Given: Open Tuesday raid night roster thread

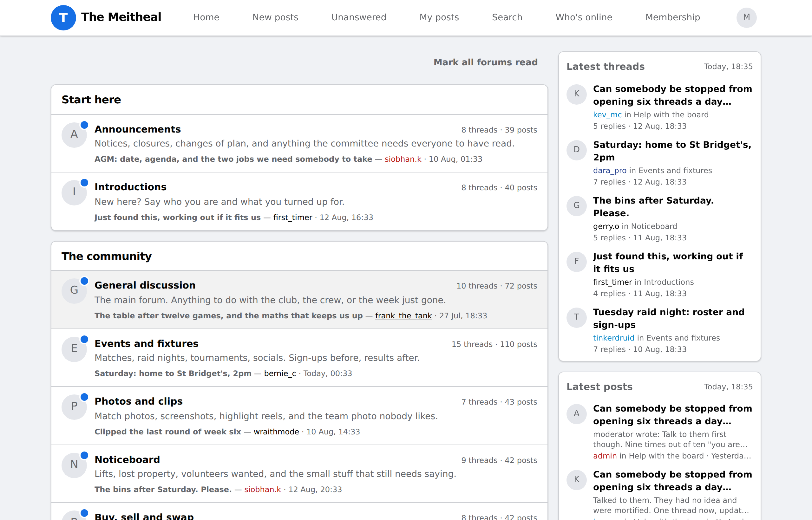Looking at the screenshot, I should click(669, 318).
